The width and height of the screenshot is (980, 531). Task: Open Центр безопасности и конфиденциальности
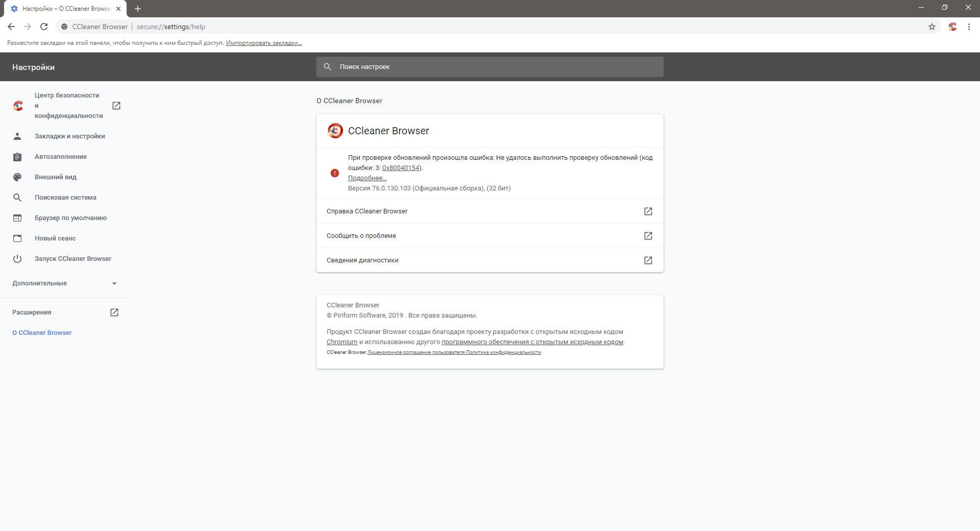[x=69, y=106]
